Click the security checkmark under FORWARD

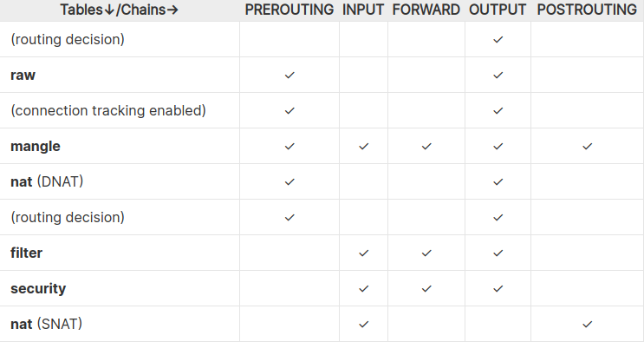[426, 288]
